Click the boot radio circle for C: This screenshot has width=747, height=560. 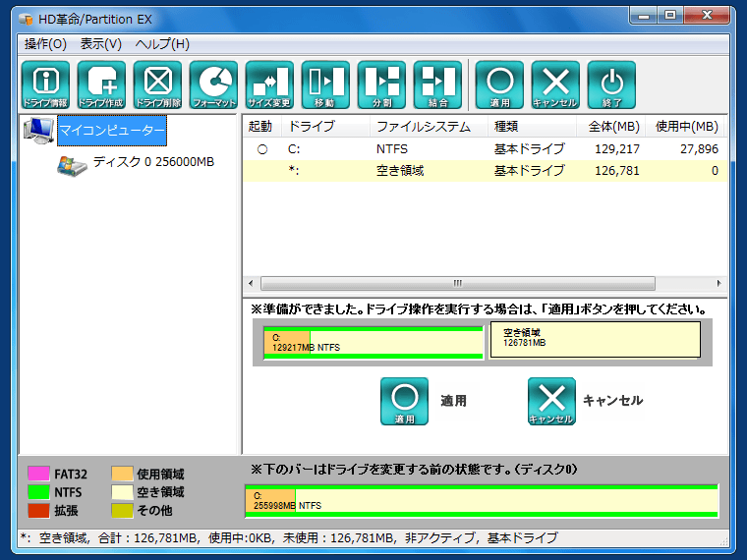coord(262,149)
